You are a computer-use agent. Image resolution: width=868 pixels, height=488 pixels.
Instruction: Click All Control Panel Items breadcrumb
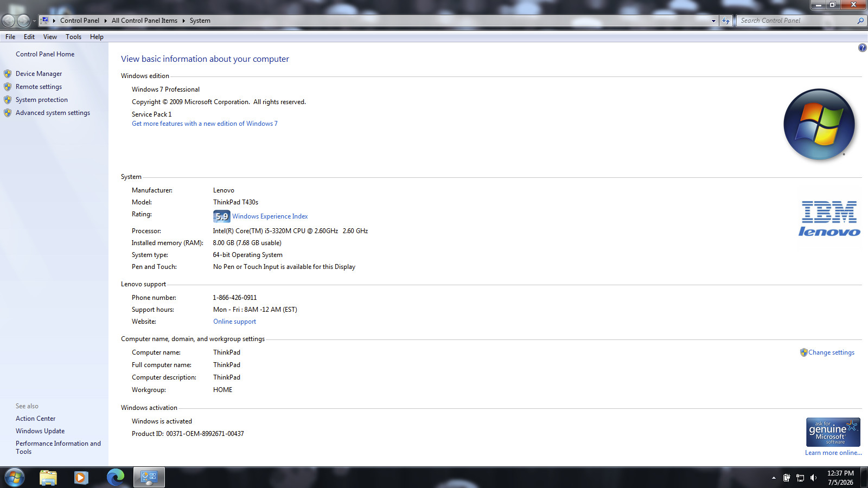(x=144, y=21)
